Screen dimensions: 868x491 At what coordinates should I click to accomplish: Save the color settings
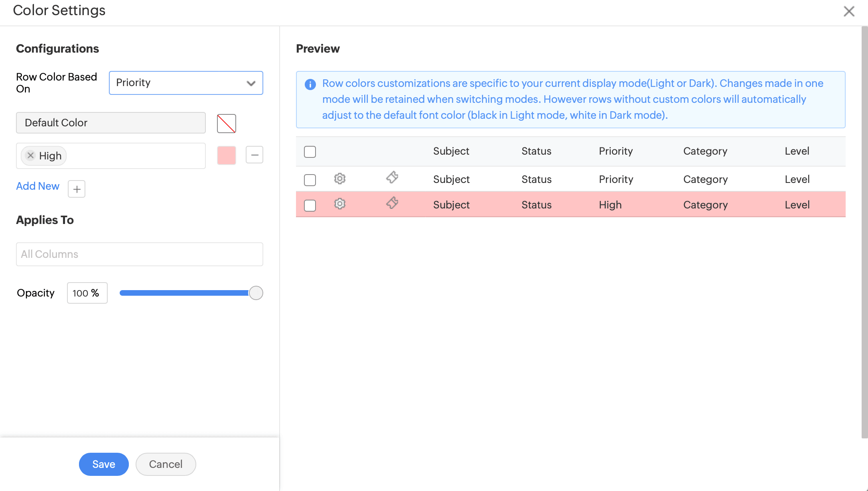coord(104,464)
